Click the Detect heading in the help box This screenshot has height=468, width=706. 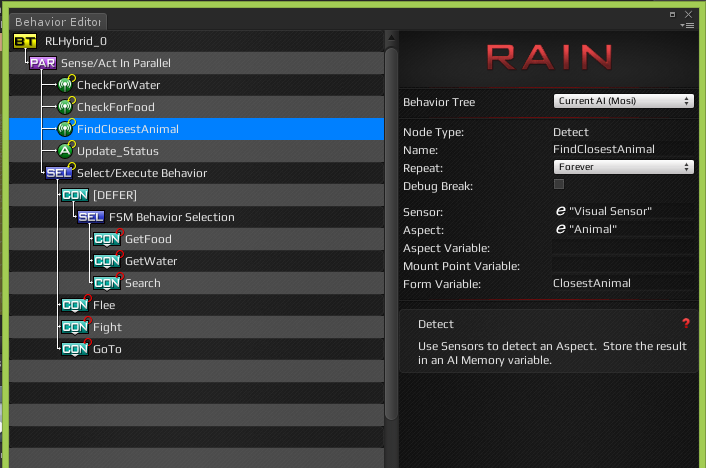435,324
